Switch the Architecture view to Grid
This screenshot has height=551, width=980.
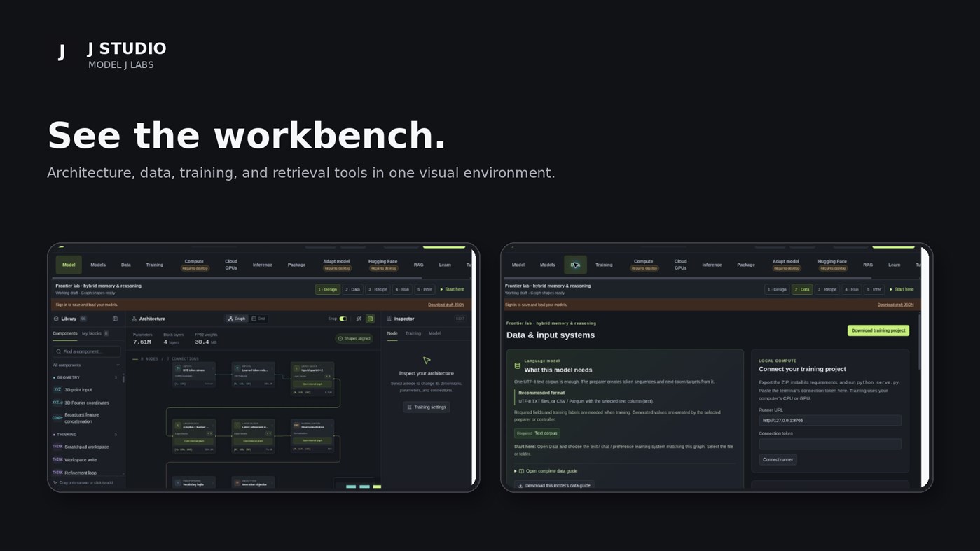pyautogui.click(x=258, y=319)
